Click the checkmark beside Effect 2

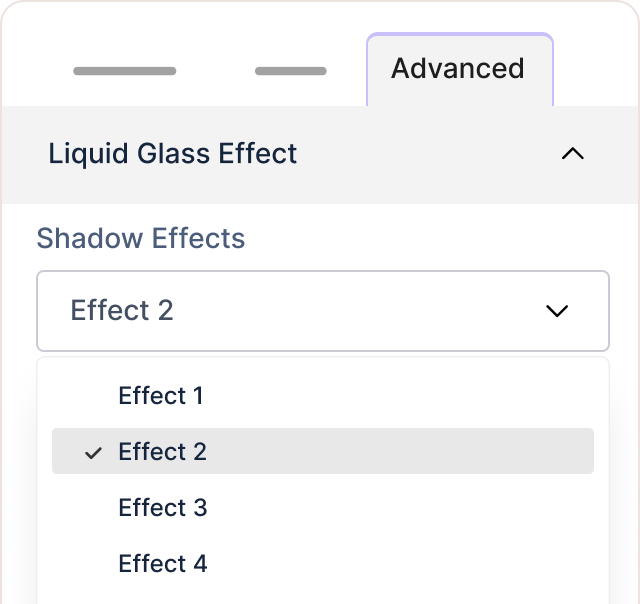pyautogui.click(x=94, y=452)
